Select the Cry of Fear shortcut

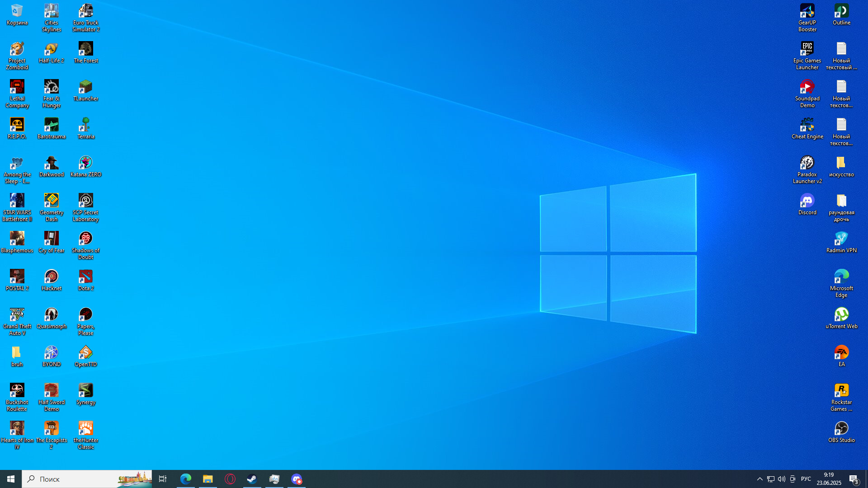(52, 243)
